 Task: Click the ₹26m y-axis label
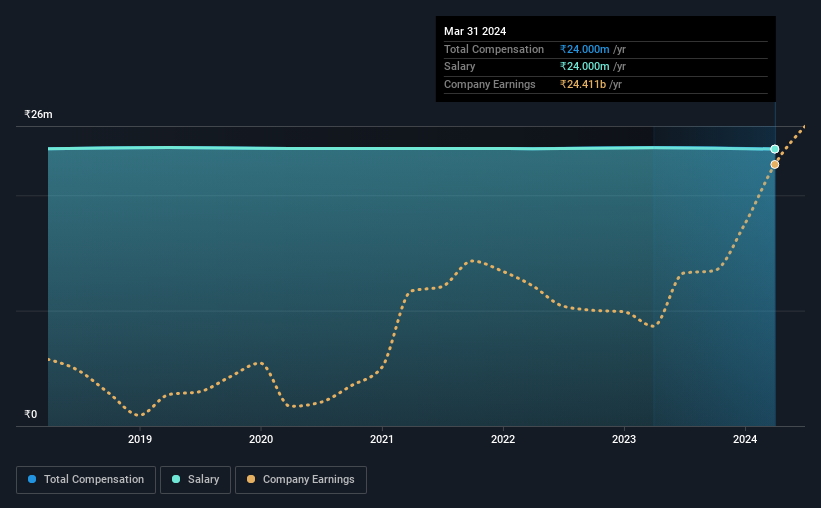(x=38, y=114)
